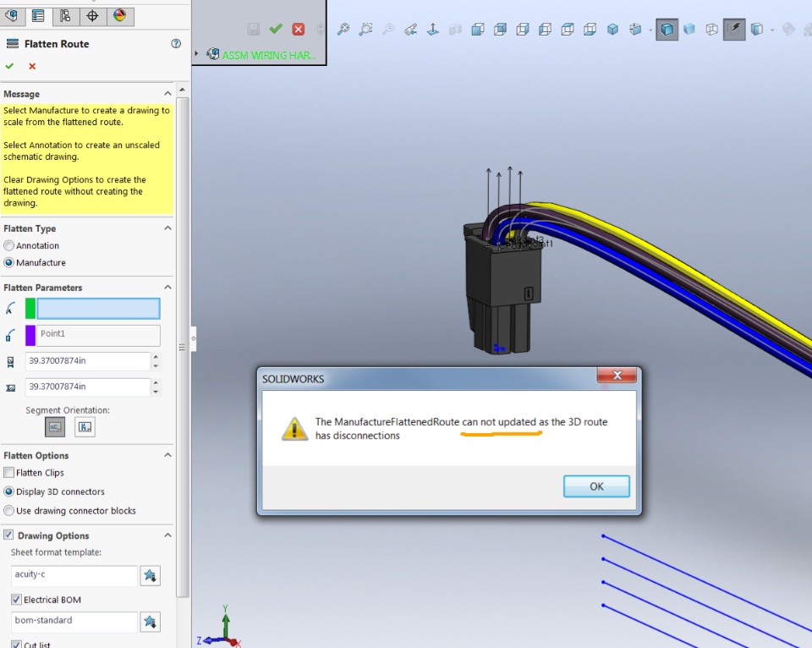Browse sheet format template for acuity-c

[151, 575]
